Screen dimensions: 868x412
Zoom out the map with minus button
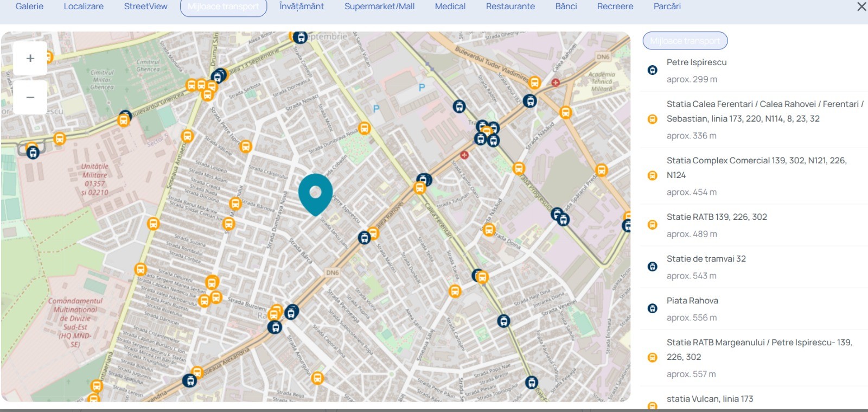(30, 98)
